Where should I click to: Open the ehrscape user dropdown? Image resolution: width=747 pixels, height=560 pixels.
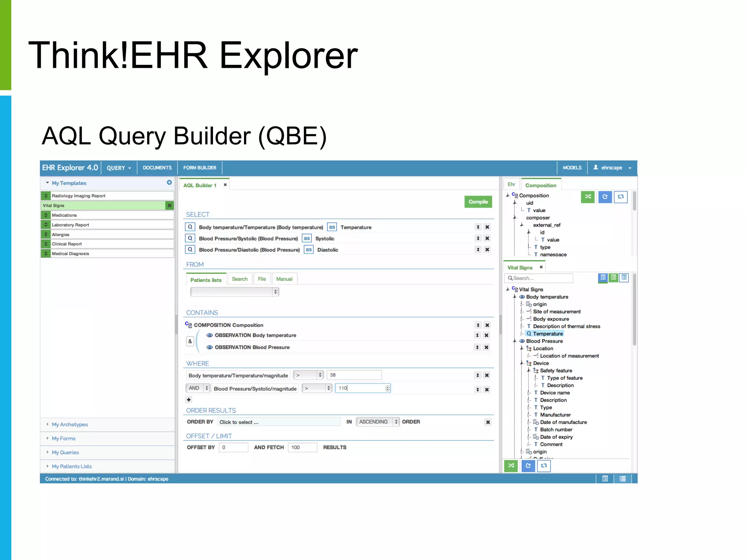click(x=612, y=168)
